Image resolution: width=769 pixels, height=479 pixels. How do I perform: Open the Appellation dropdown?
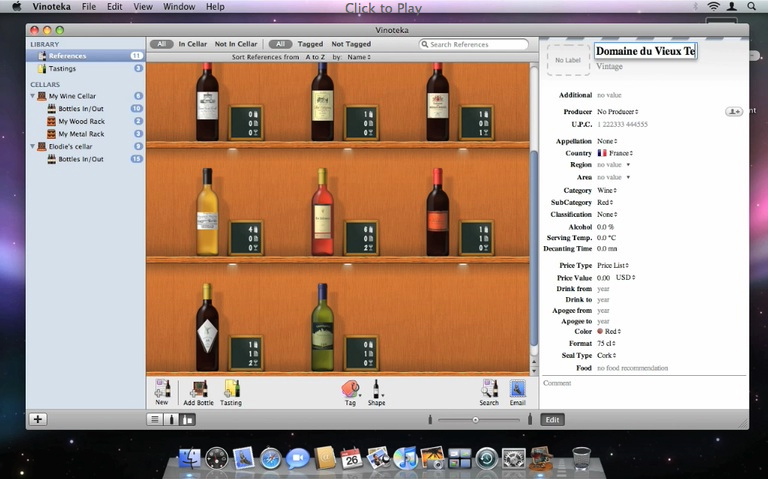[x=607, y=141]
